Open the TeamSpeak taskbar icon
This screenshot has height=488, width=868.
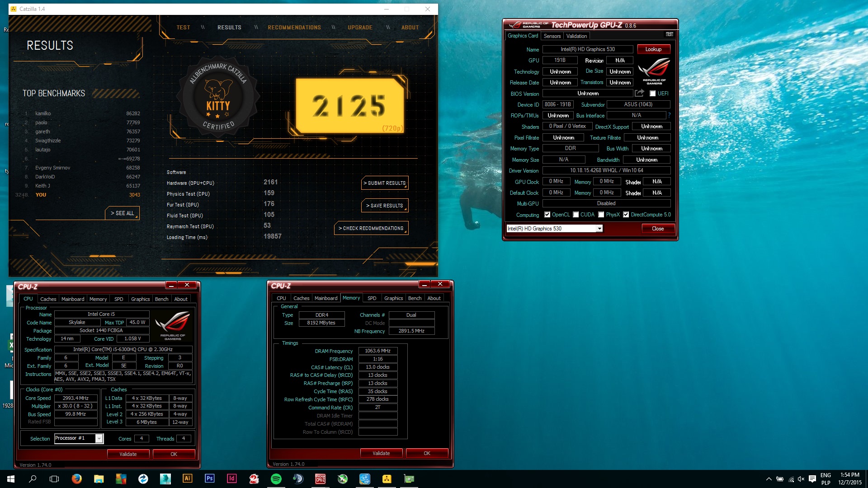click(298, 479)
